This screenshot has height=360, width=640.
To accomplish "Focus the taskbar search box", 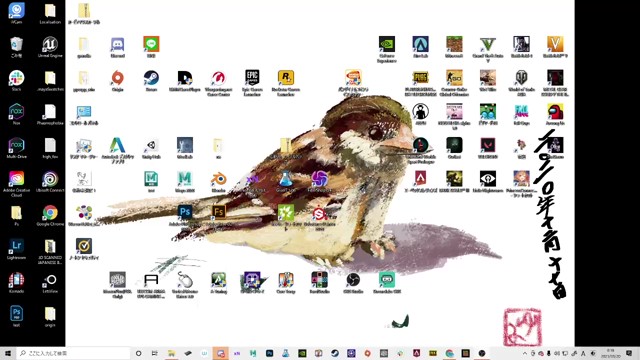I will [x=73, y=353].
